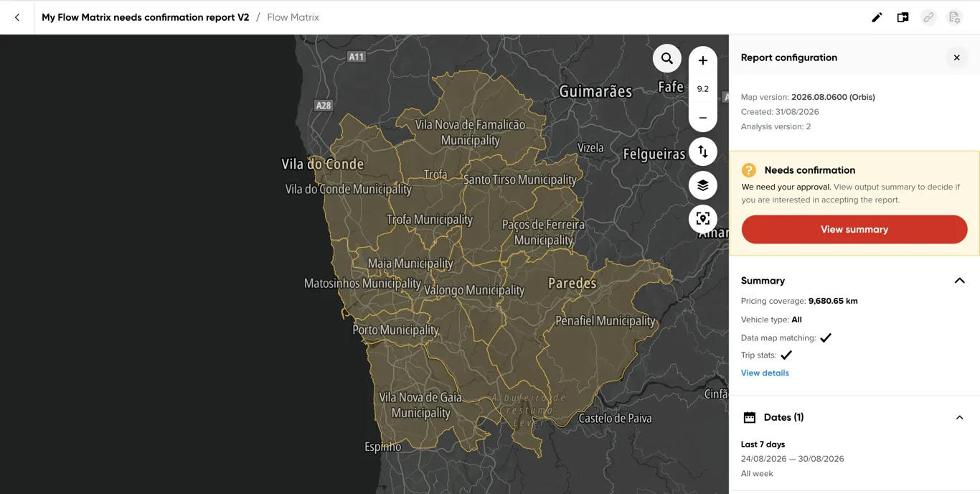
Task: Click the report settings document icon
Action: click(954, 17)
